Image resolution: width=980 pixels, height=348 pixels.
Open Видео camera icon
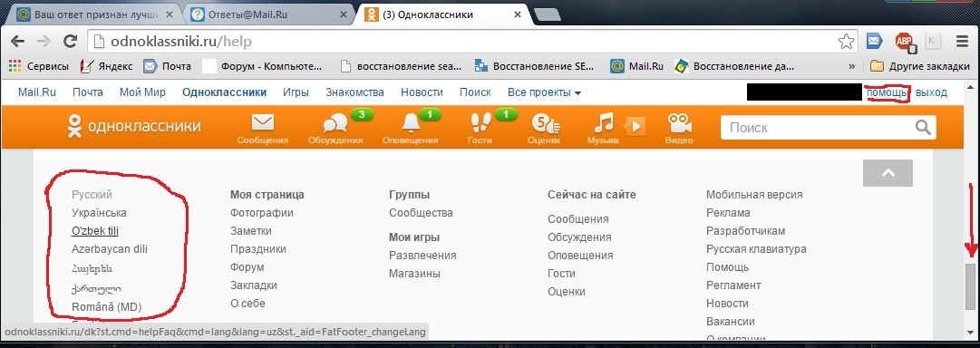(x=679, y=122)
